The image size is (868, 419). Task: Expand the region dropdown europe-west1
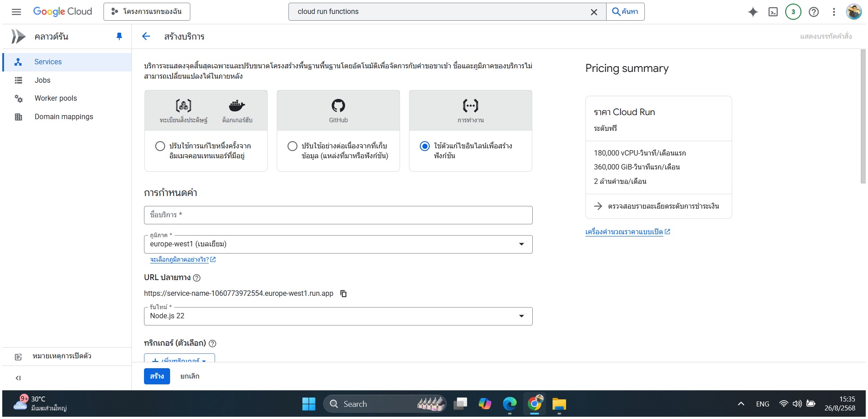pyautogui.click(x=338, y=244)
